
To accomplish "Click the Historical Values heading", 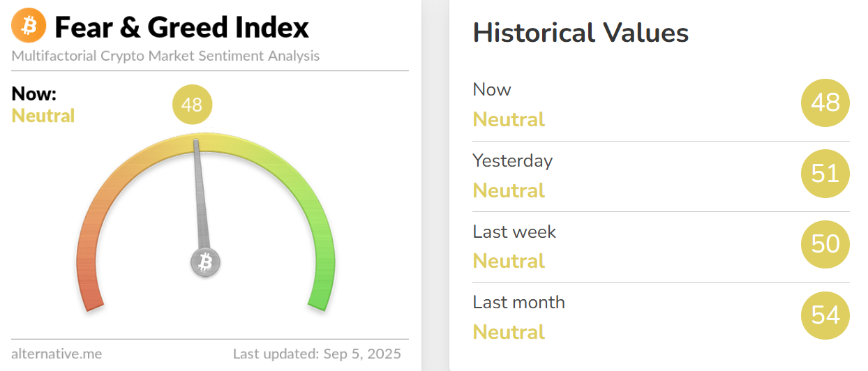I will pyautogui.click(x=581, y=33).
